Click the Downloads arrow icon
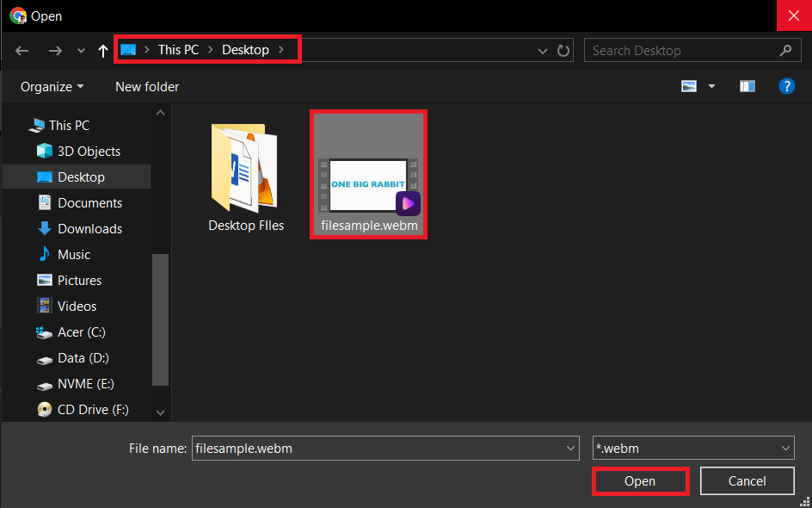The height and width of the screenshot is (508, 812). point(45,229)
